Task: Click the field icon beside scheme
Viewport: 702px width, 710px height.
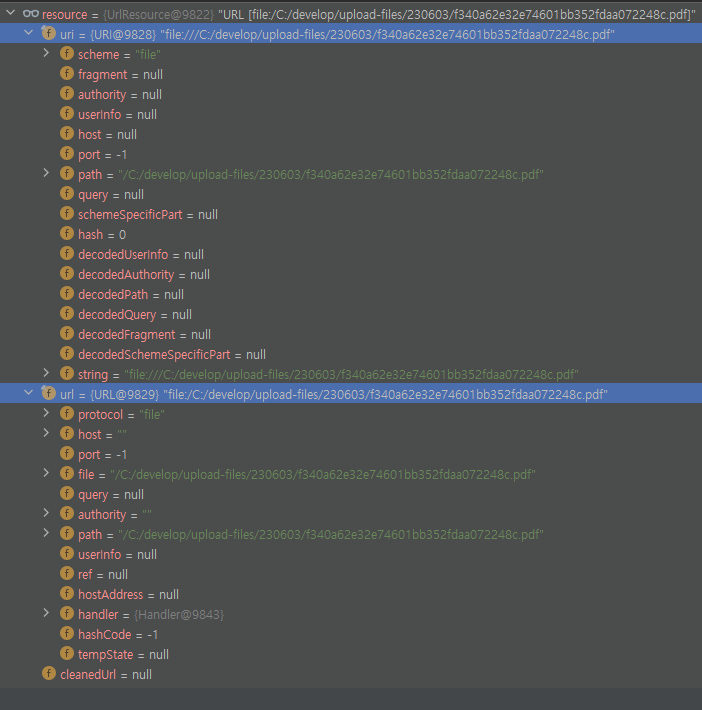Action: (x=67, y=53)
